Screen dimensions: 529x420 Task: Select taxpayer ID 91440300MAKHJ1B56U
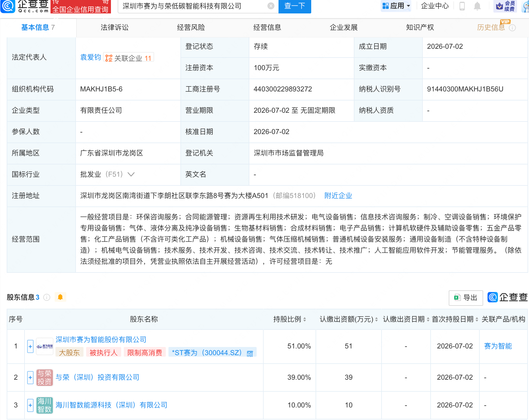tap(465, 89)
